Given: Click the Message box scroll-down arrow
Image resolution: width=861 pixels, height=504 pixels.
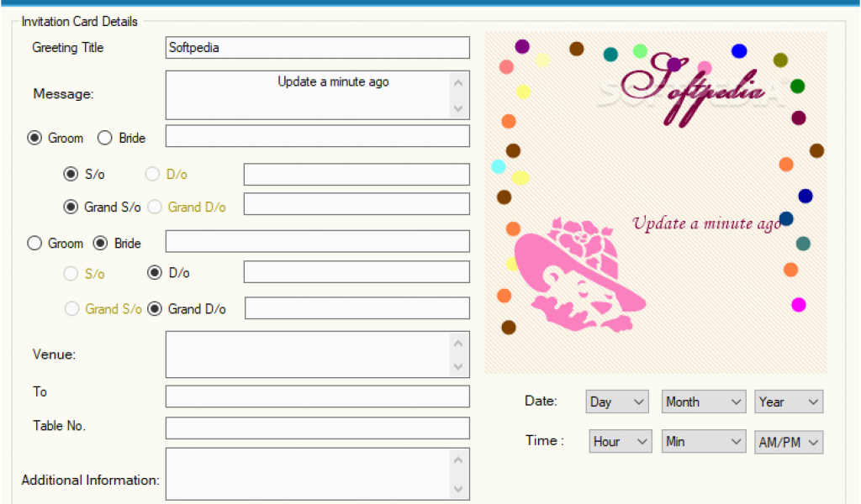Looking at the screenshot, I should pos(458,108).
